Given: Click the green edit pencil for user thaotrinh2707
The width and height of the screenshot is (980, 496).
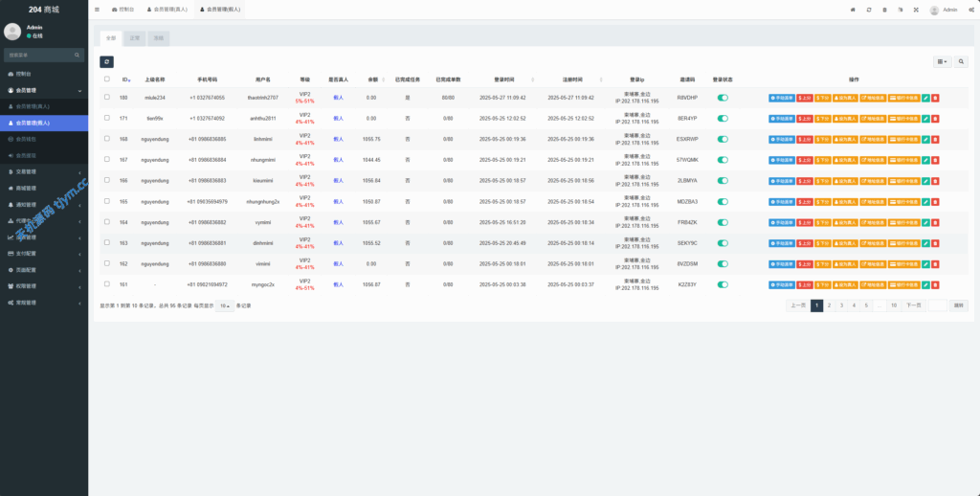Looking at the screenshot, I should pos(925,98).
